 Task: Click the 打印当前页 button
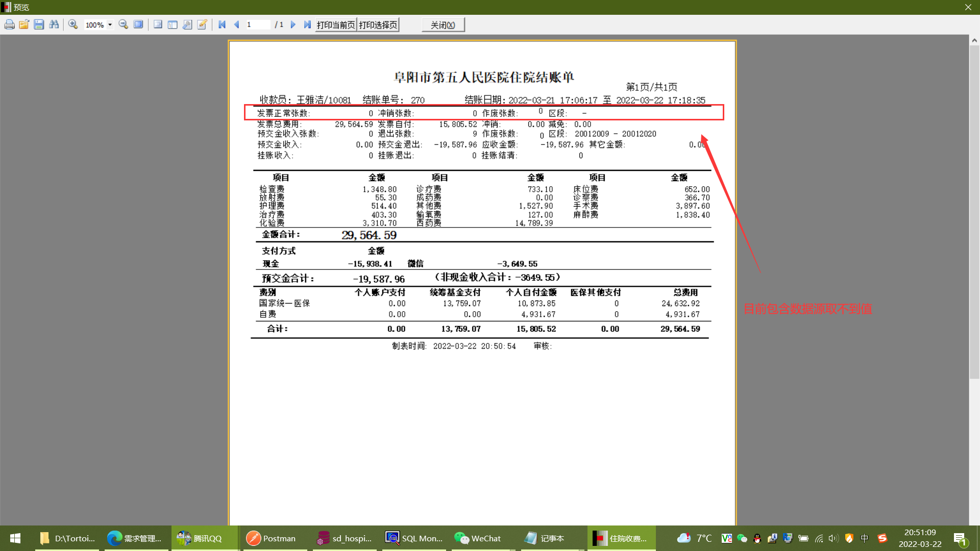(335, 24)
